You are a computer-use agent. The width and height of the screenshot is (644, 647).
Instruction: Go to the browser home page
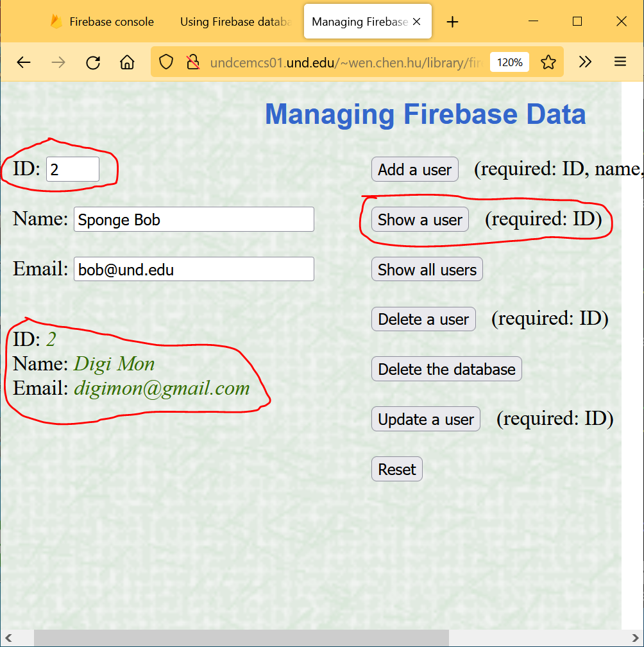(x=127, y=62)
